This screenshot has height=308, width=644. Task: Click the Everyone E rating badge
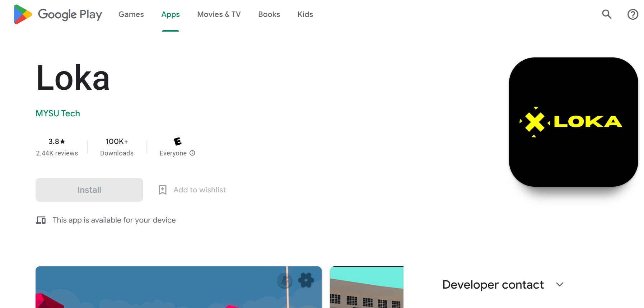[178, 141]
